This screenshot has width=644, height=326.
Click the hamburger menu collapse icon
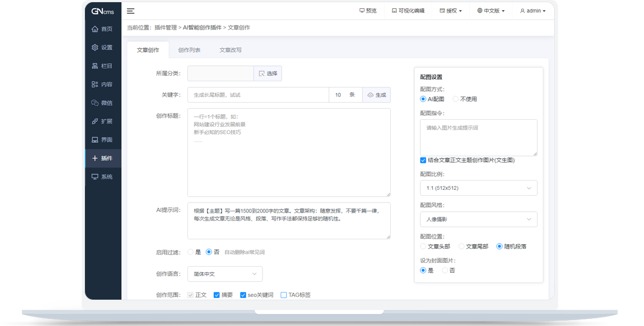(x=130, y=11)
